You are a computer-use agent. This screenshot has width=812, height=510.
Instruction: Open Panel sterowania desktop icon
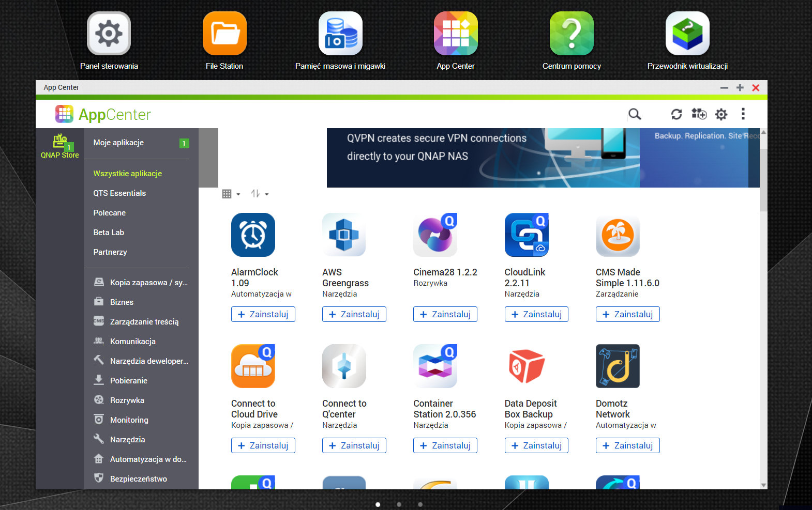tap(109, 34)
